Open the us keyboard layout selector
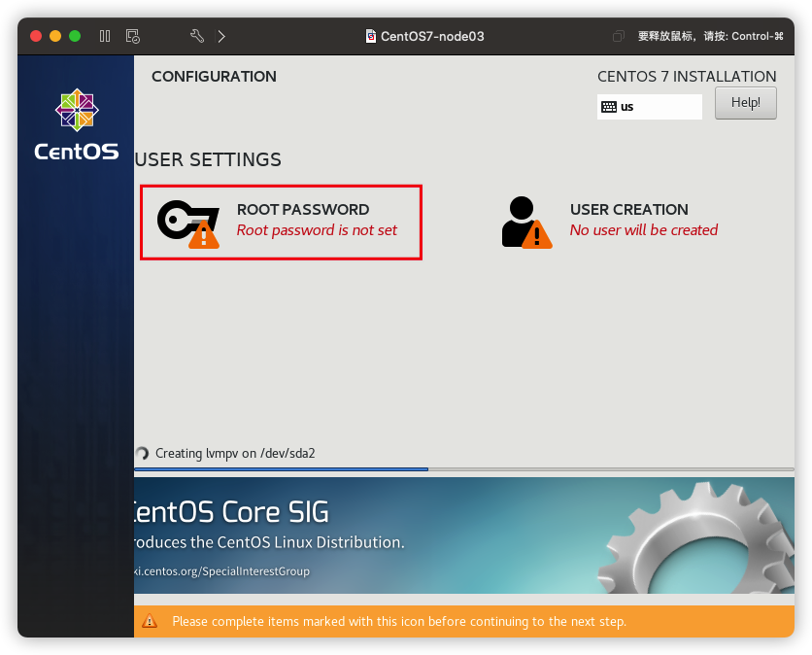 650,107
